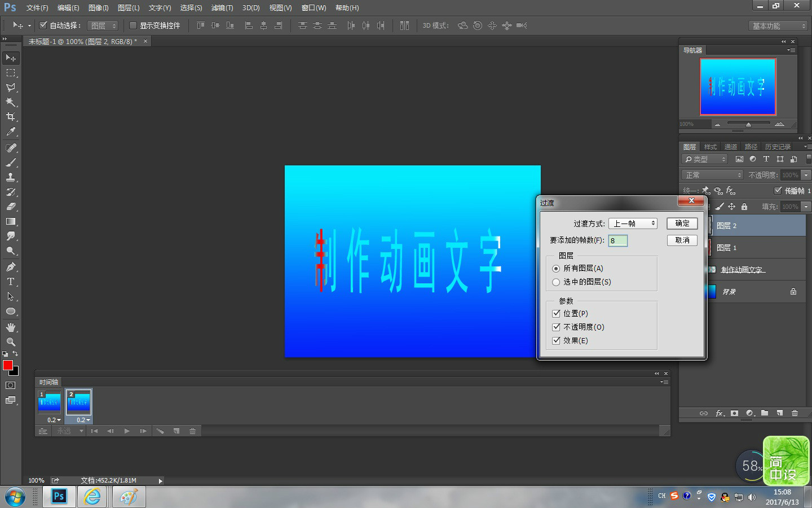
Task: Choose Selected Layers radio button (选中的图层)
Action: tap(556, 282)
